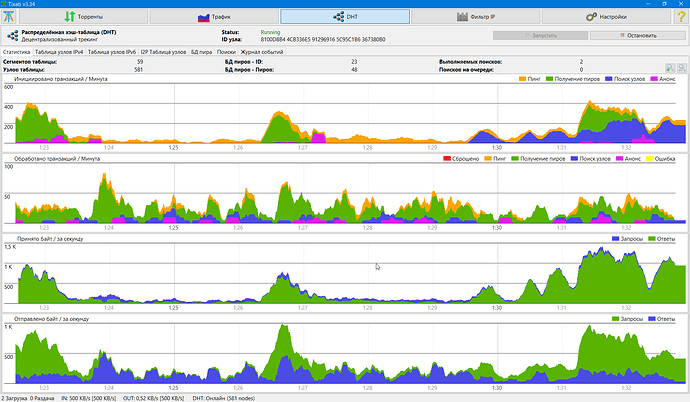
Task: Click the Инициировано транзакций / Минута chart title
Action: click(61, 79)
